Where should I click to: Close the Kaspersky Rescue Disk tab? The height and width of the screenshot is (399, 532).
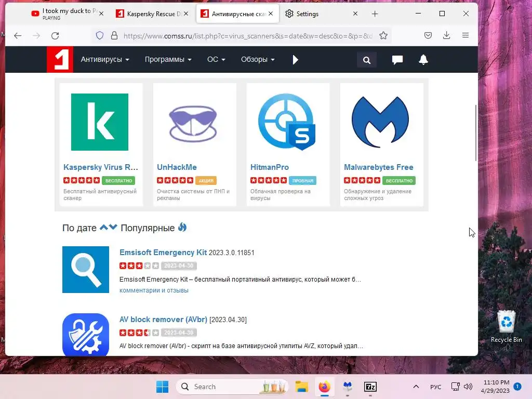[x=186, y=14]
